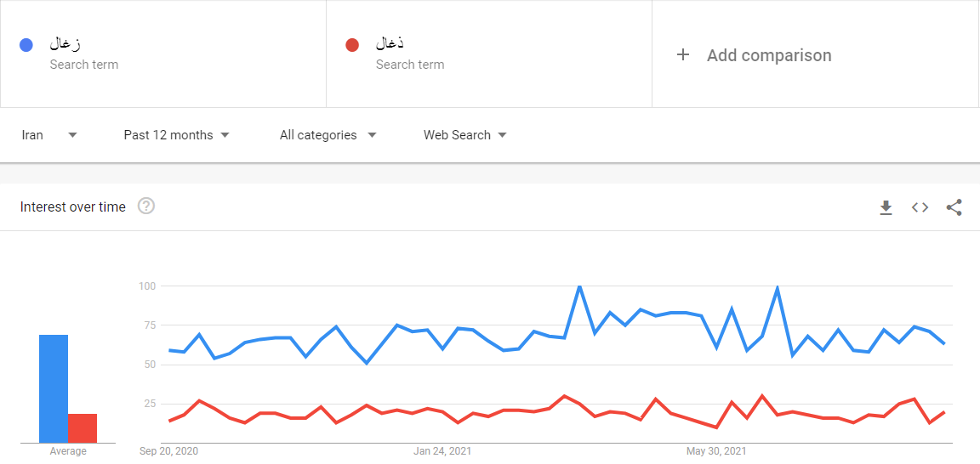Click the embed code icon
This screenshot has width=980, height=464.
(x=920, y=207)
